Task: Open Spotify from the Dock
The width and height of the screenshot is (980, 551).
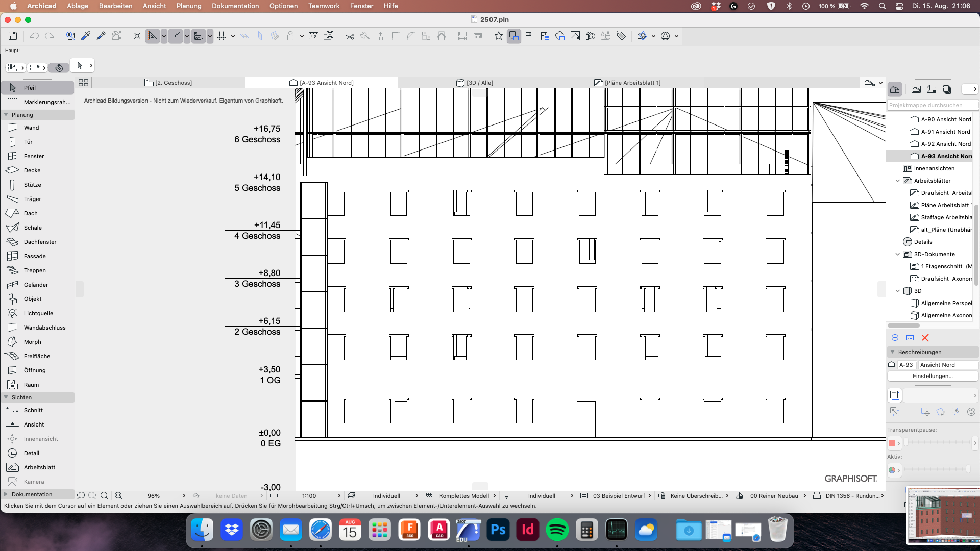Action: click(557, 530)
